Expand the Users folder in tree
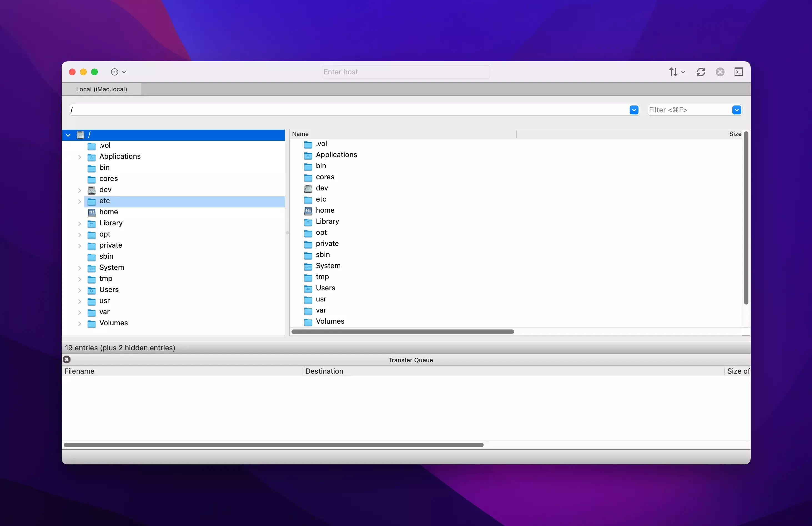The width and height of the screenshot is (812, 526). [79, 290]
